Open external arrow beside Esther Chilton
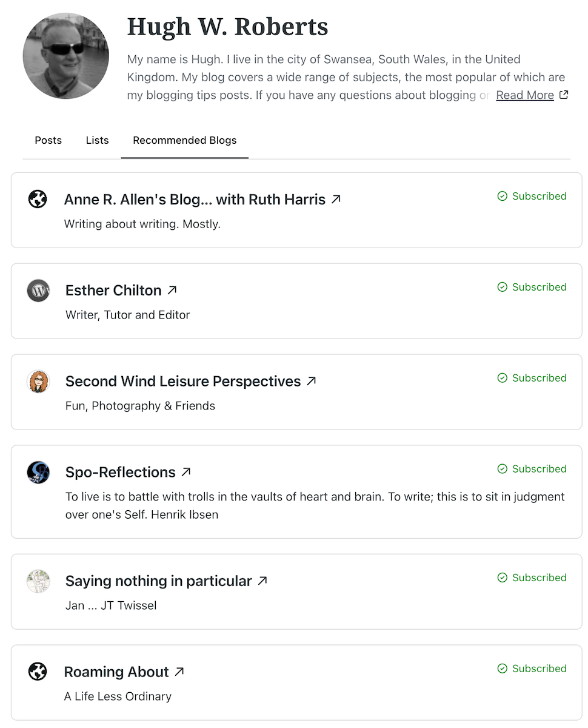Viewport: 588px width, 728px height. pos(172,290)
